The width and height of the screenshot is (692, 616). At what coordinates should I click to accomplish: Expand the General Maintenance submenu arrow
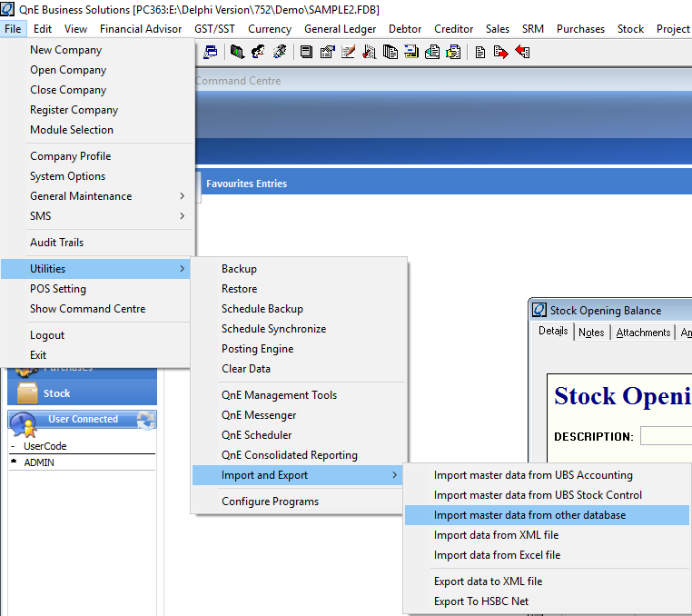tap(183, 195)
